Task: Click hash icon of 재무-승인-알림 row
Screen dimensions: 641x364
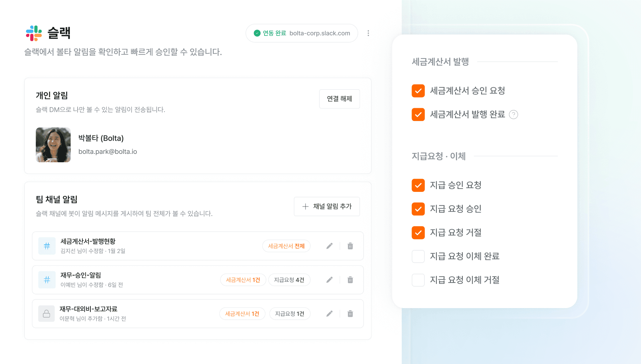Action: coord(47,280)
